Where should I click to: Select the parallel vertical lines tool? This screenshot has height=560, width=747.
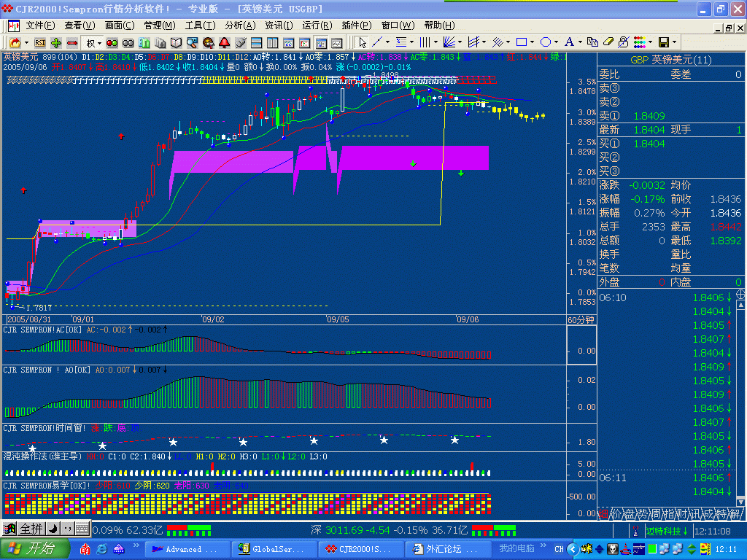[x=425, y=43]
